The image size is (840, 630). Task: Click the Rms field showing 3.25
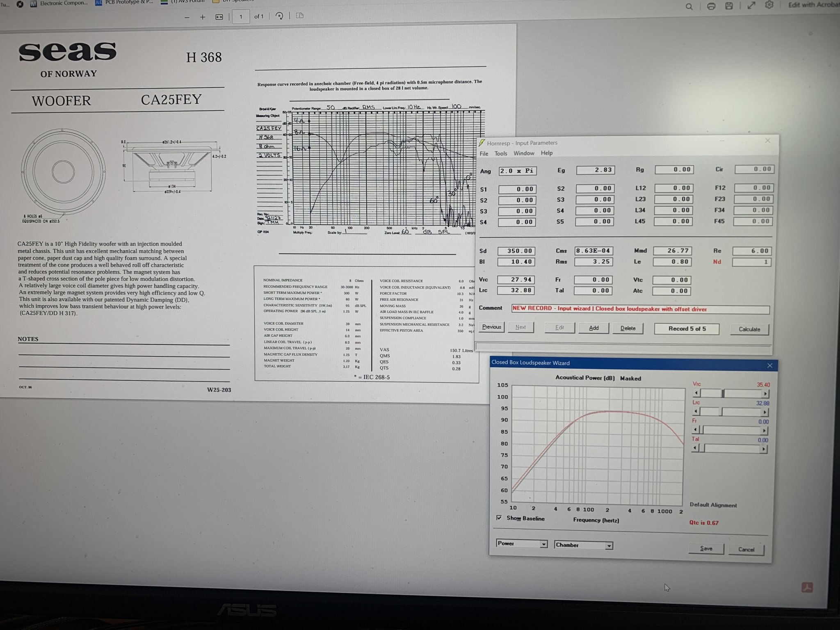(x=593, y=262)
